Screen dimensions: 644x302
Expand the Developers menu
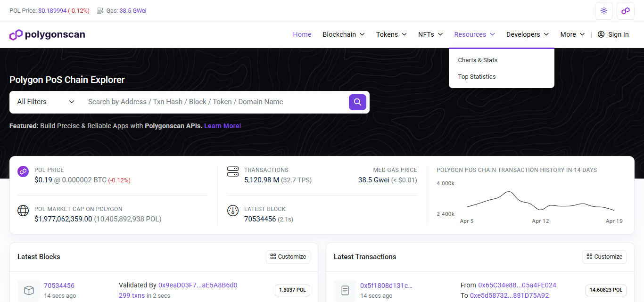(528, 34)
